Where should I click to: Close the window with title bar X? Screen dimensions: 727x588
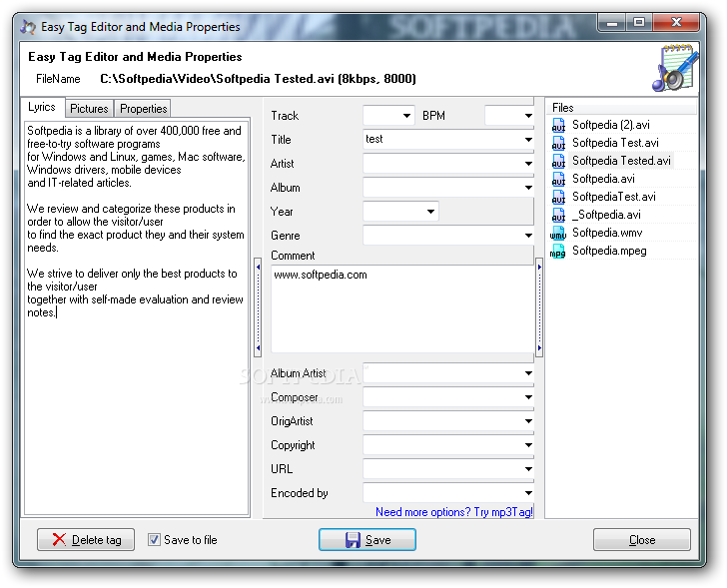(x=675, y=22)
